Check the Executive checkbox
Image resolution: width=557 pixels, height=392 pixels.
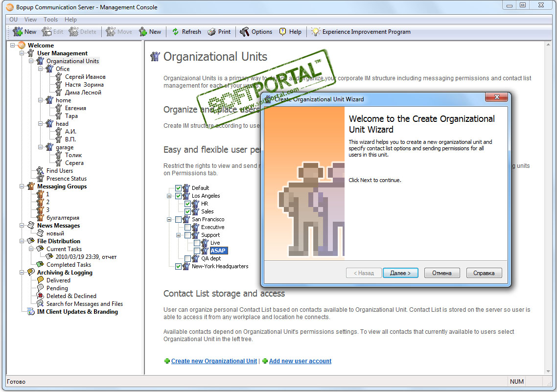click(x=187, y=227)
